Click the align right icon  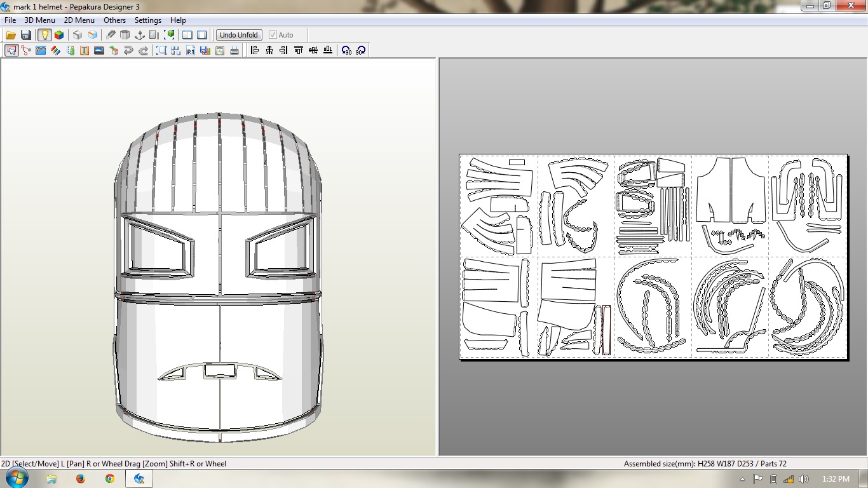pyautogui.click(x=284, y=50)
